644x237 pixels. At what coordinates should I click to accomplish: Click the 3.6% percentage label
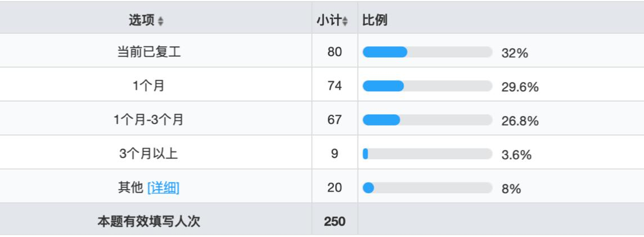point(516,155)
